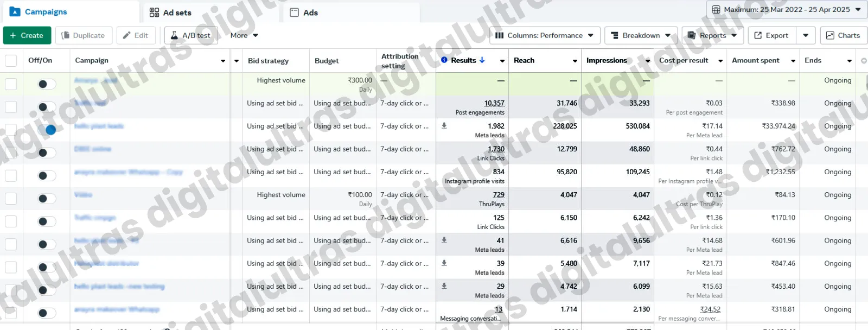Click the green Create button
868x330 pixels.
click(x=27, y=35)
